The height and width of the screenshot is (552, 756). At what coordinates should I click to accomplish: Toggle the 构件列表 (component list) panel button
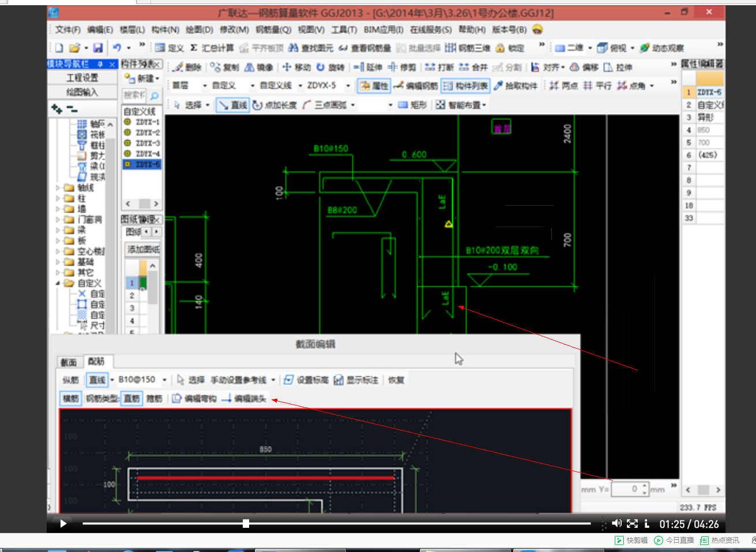(x=465, y=86)
